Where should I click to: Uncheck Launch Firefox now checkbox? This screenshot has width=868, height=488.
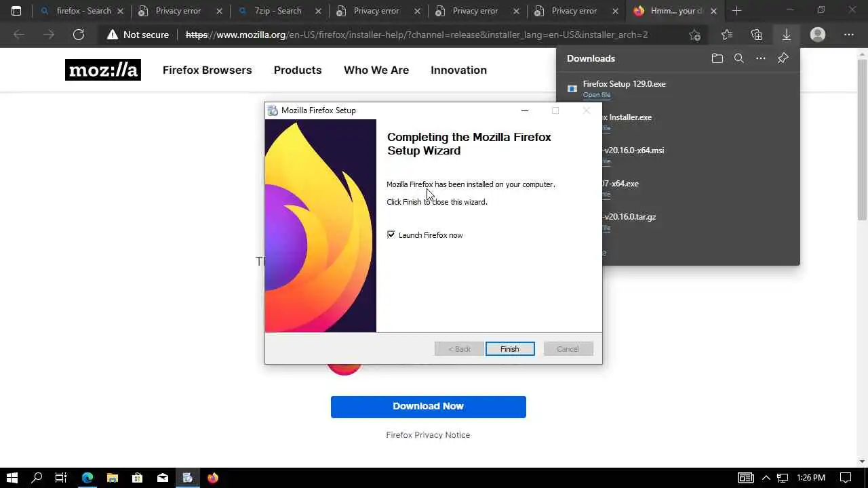point(391,235)
